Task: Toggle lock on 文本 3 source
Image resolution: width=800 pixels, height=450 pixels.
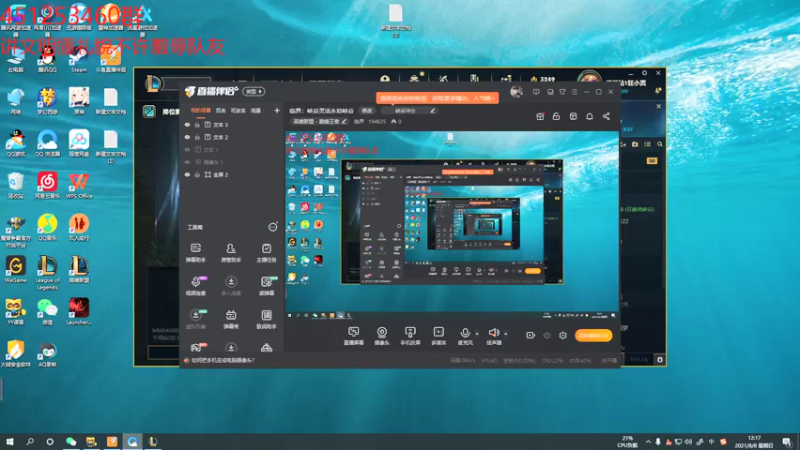Action: 197,124
